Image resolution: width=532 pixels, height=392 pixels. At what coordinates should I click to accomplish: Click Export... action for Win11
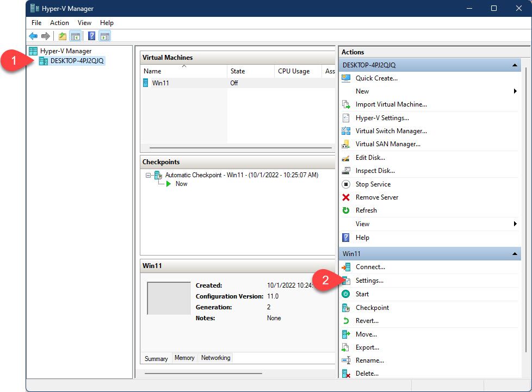pos(367,347)
